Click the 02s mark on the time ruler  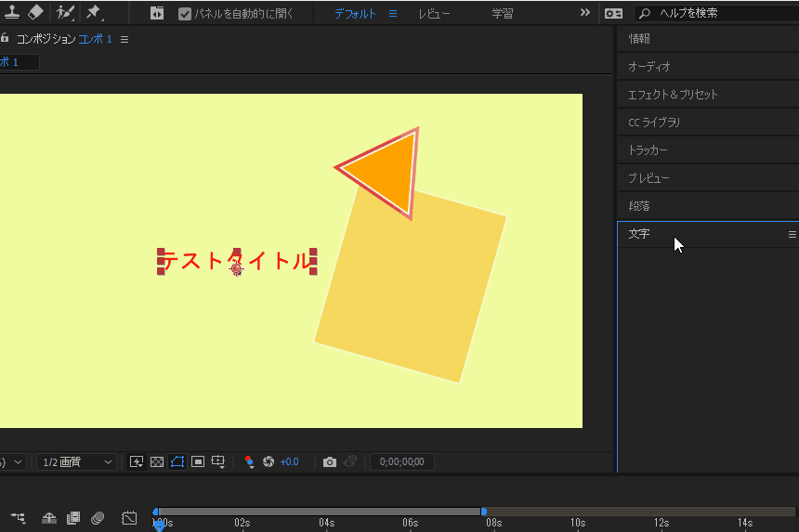pyautogui.click(x=242, y=523)
